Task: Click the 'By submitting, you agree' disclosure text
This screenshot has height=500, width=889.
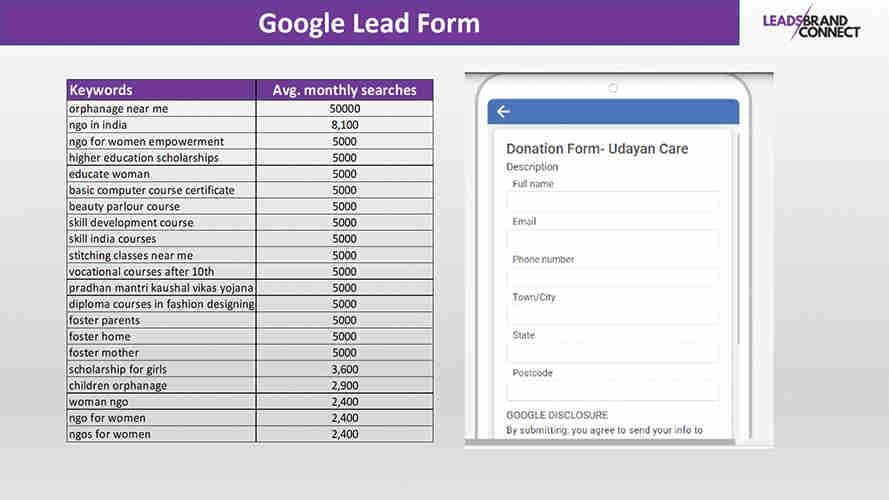Action: pyautogui.click(x=604, y=430)
